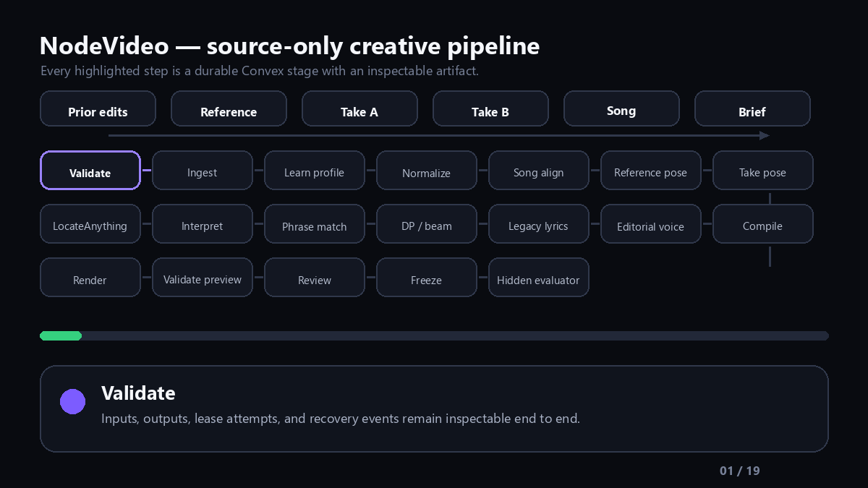Select the LocateAnything stage node
This screenshot has width=868, height=488.
pyautogui.click(x=90, y=224)
